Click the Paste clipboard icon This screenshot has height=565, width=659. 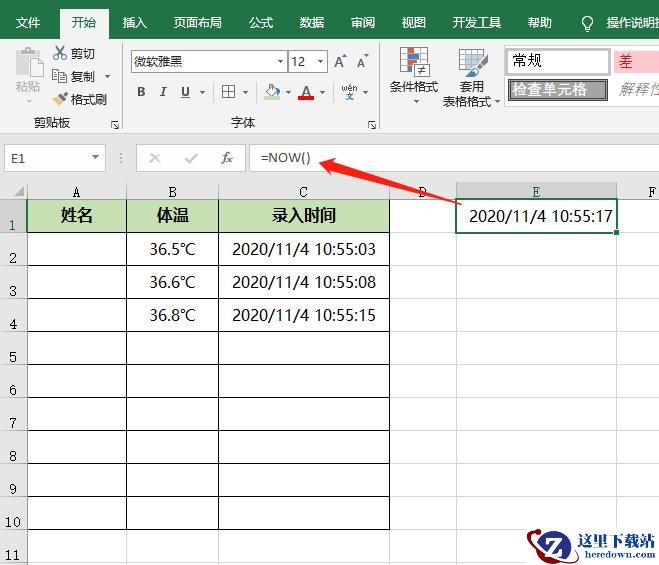coord(29,62)
